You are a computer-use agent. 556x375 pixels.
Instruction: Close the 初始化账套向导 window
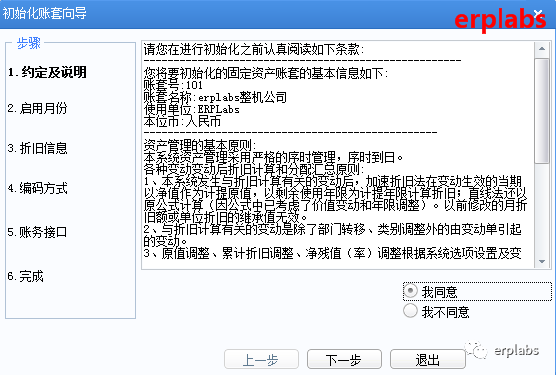coord(538,13)
